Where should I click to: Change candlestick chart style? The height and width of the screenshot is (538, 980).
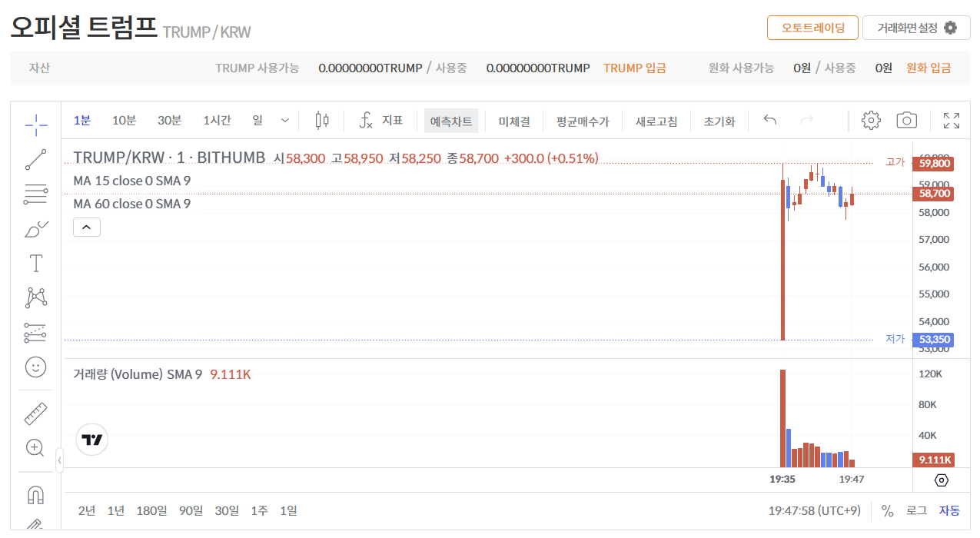(322, 121)
